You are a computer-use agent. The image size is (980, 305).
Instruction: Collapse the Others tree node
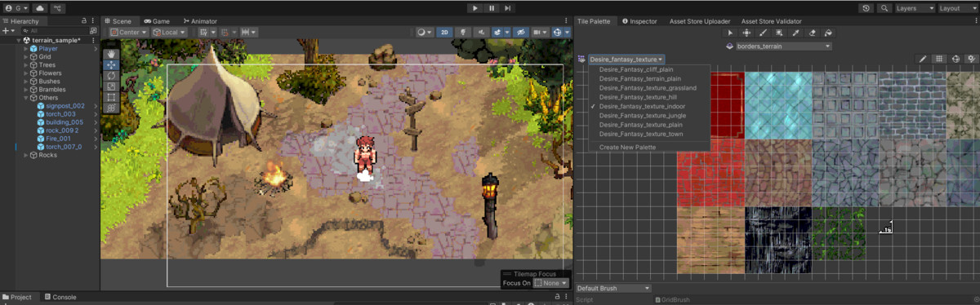26,98
